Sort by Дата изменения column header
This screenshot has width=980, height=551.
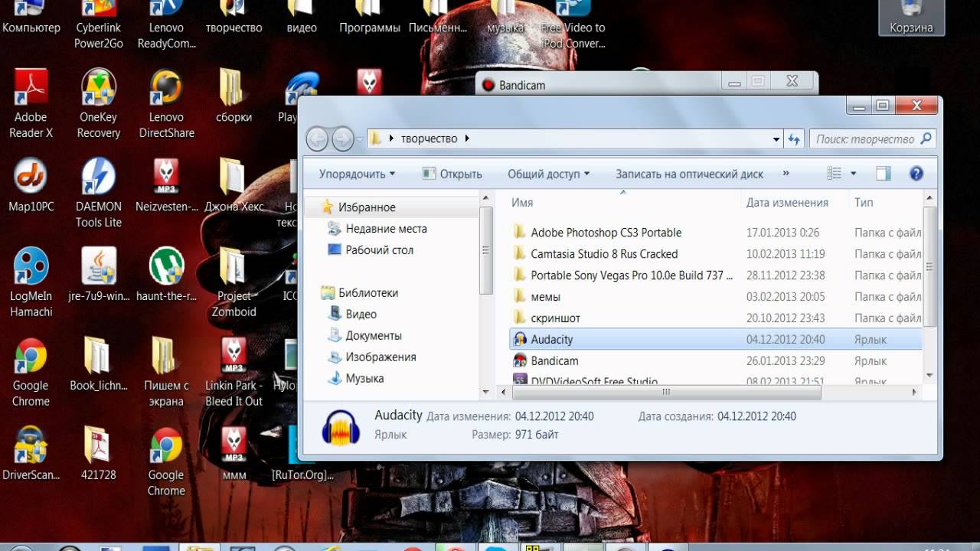(795, 203)
